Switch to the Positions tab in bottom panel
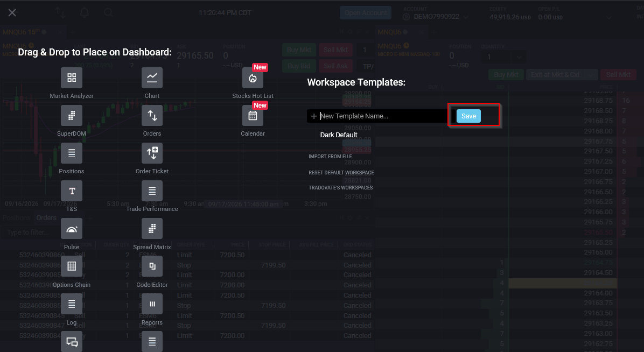The image size is (644, 352). click(x=17, y=217)
